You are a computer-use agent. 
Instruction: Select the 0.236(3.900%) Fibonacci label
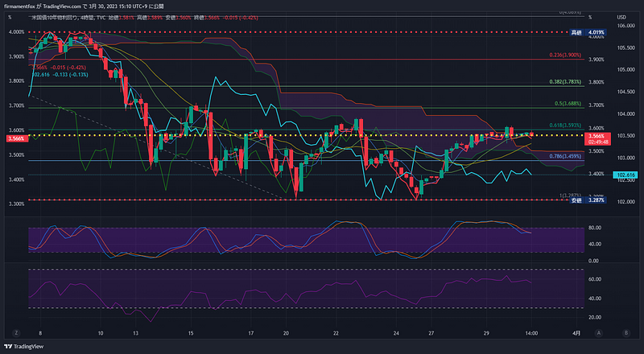[x=565, y=55]
